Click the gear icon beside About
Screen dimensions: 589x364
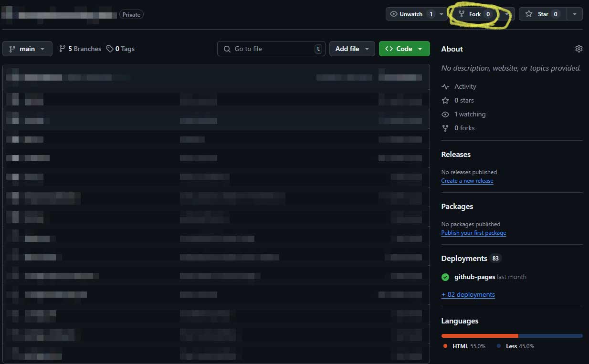578,49
